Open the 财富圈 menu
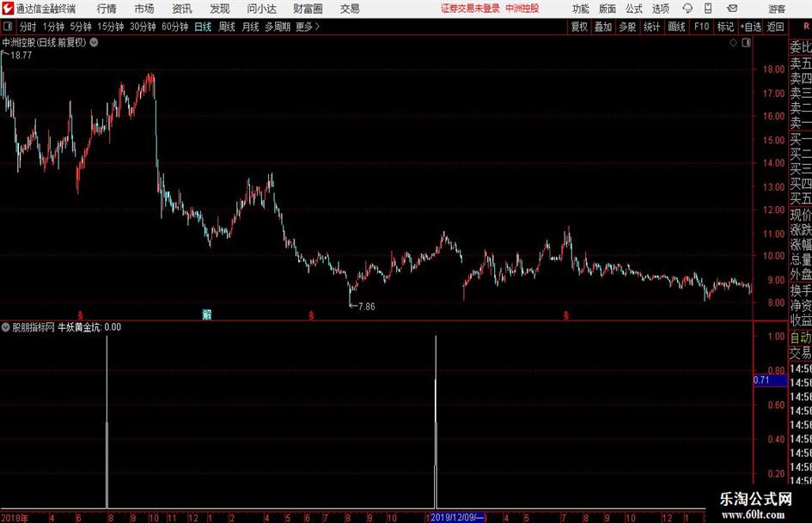 click(x=308, y=9)
